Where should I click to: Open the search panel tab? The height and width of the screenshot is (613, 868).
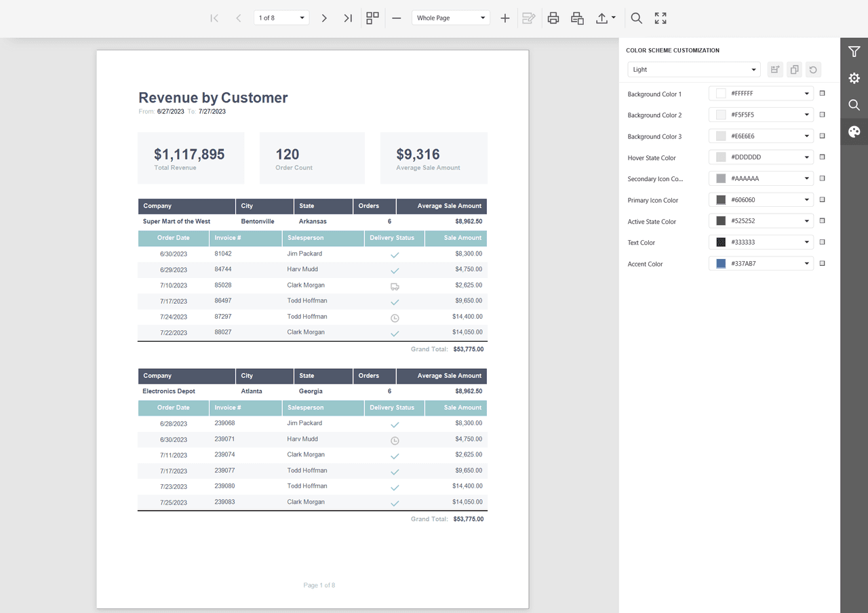[854, 105]
